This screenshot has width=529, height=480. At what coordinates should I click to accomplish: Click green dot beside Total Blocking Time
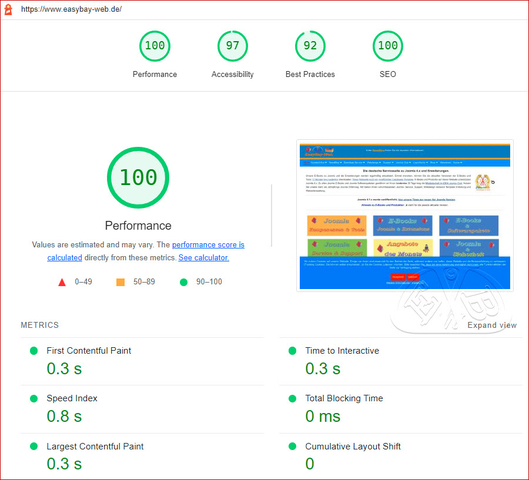(x=293, y=399)
